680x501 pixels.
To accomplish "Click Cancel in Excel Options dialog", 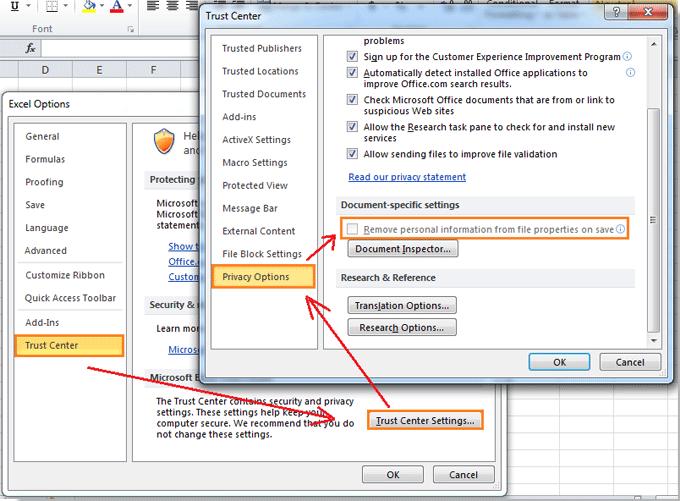I will click(463, 475).
